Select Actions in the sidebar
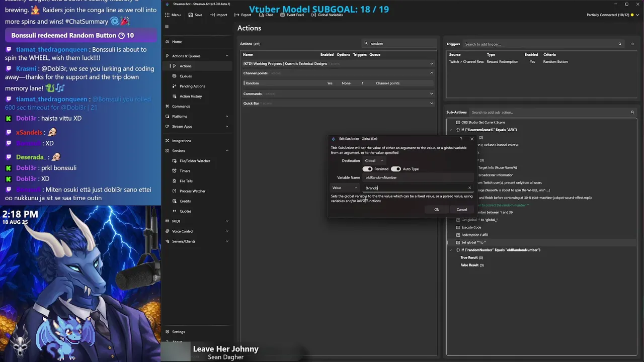Screen dimensions: 644x362 (x=185, y=66)
